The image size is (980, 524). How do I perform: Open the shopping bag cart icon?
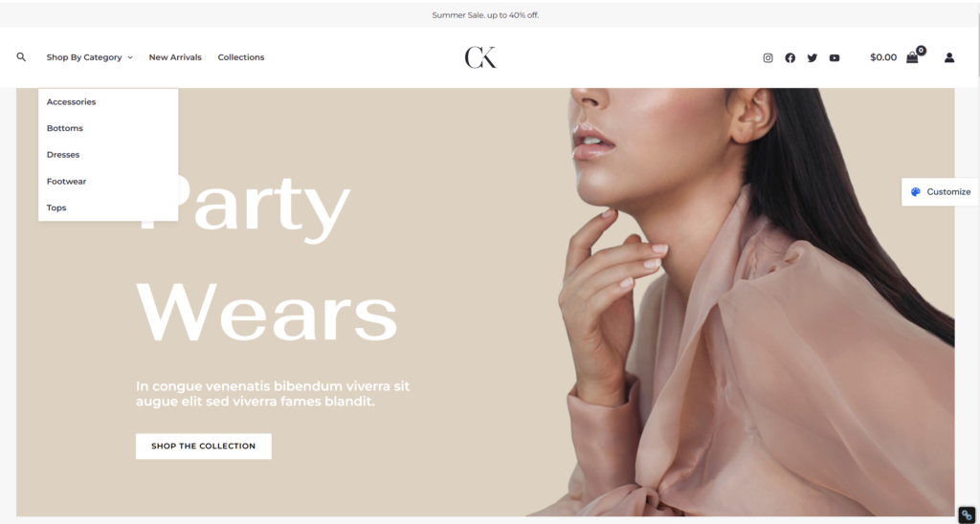[x=912, y=57]
